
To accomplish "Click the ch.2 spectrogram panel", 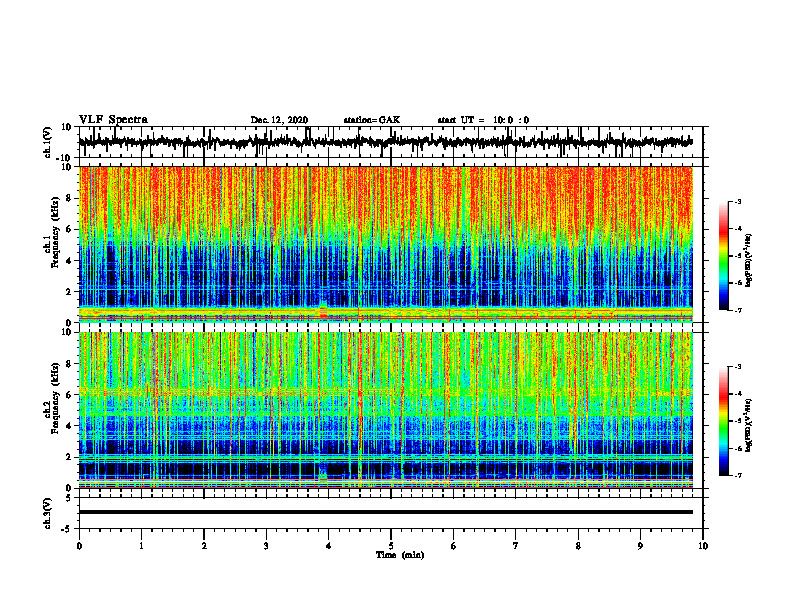I will pyautogui.click(x=385, y=410).
